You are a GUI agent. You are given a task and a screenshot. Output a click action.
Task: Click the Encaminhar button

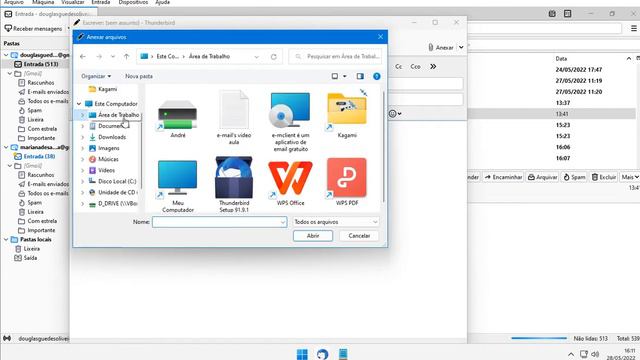click(503, 177)
